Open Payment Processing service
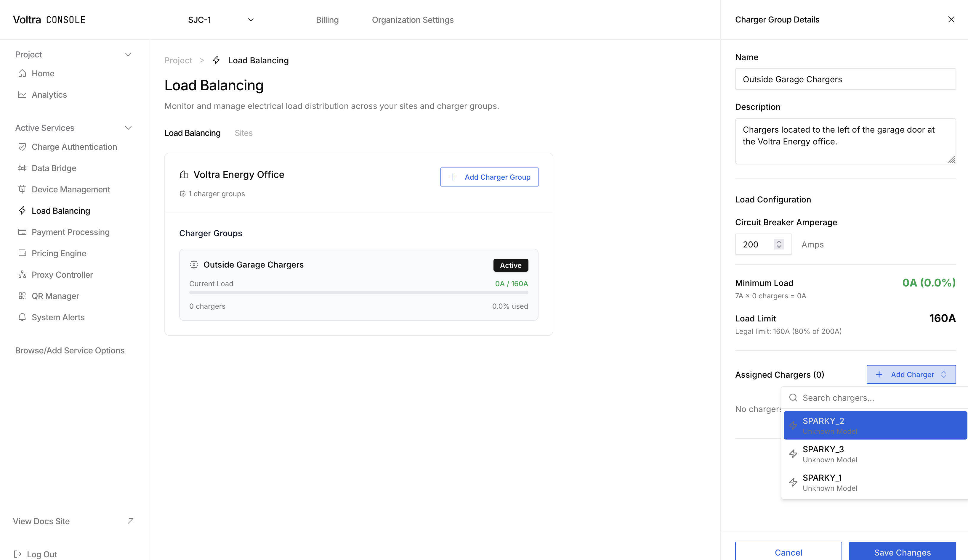 [x=70, y=232]
